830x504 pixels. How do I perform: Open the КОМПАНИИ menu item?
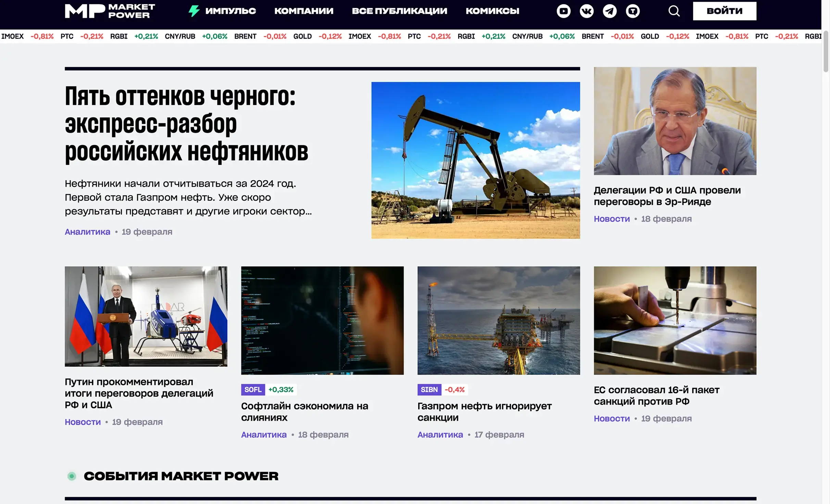tap(304, 11)
